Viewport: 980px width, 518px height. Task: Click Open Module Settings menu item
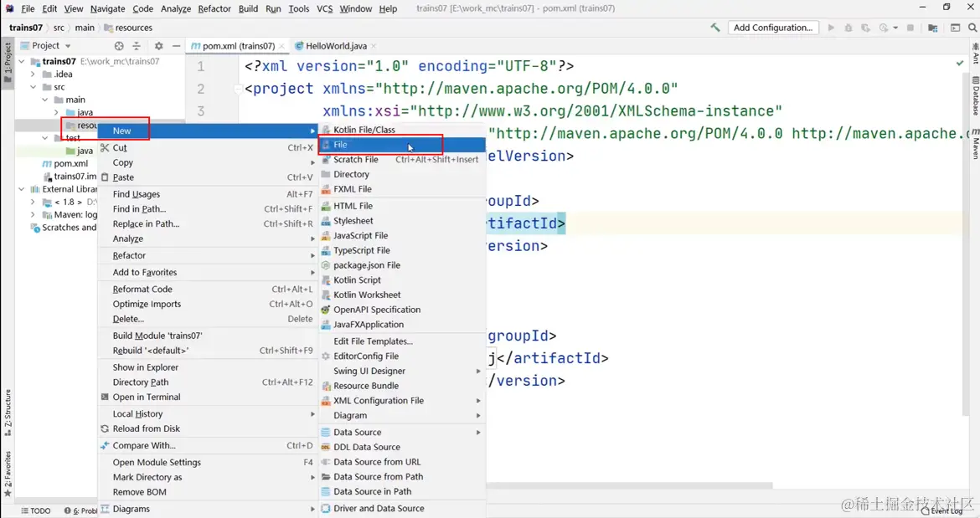[208, 463]
